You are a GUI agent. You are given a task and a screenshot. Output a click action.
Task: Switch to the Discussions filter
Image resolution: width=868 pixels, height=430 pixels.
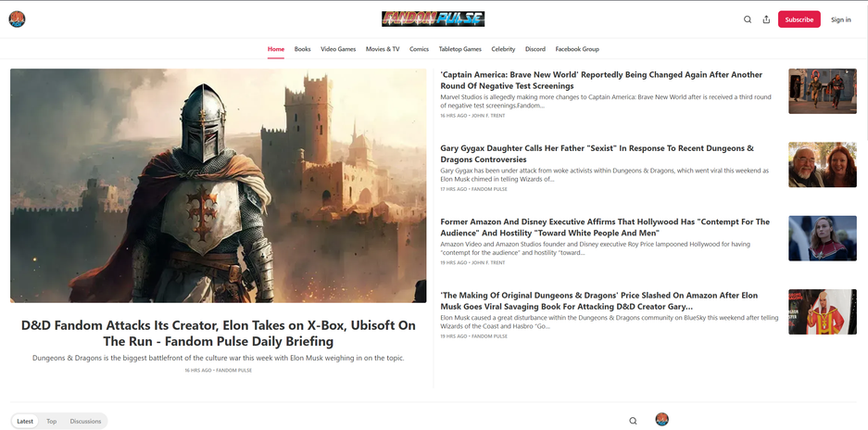coord(85,421)
